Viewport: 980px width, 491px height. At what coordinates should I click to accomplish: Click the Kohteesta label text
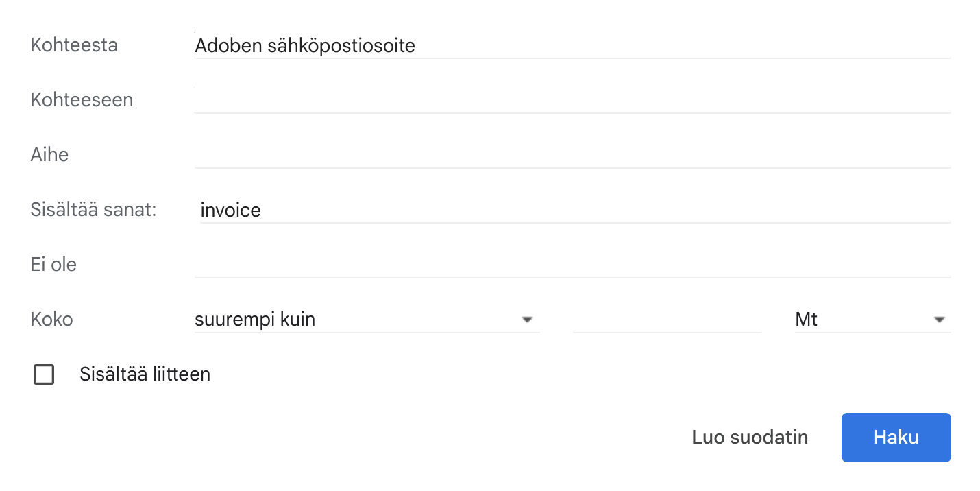point(74,45)
